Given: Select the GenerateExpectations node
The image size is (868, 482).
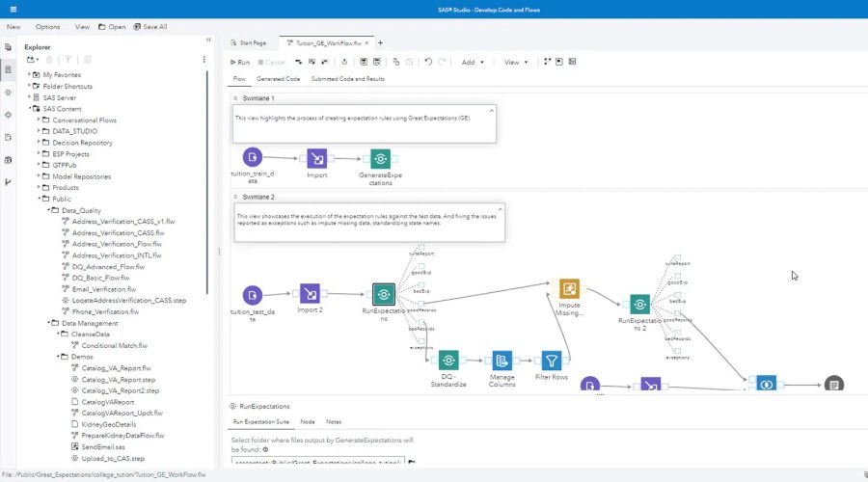Looking at the screenshot, I should (380, 159).
